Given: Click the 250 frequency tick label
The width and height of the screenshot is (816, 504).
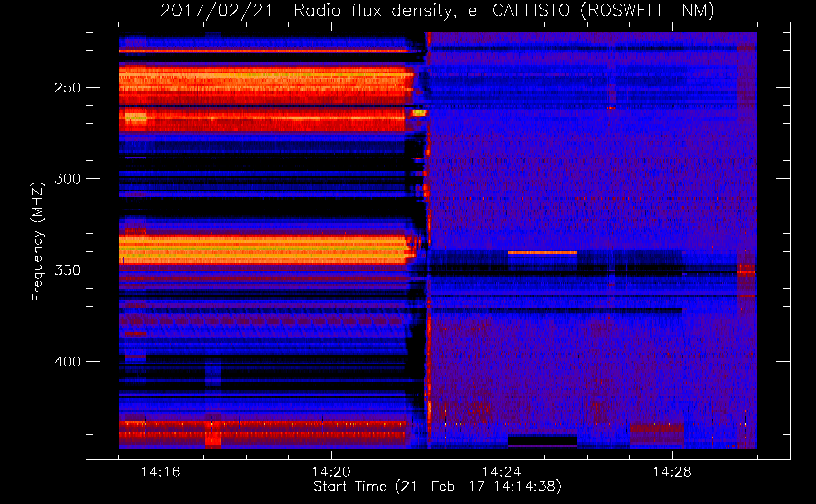Looking at the screenshot, I should 68,88.
